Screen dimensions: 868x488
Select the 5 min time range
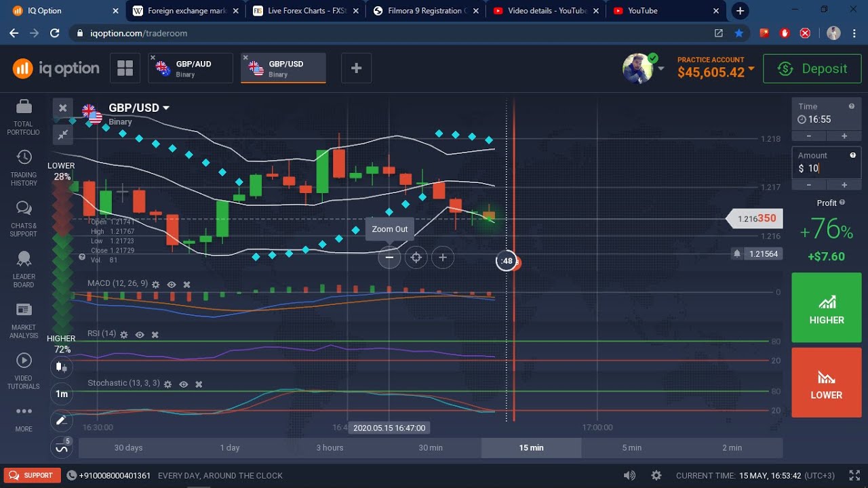click(x=632, y=447)
